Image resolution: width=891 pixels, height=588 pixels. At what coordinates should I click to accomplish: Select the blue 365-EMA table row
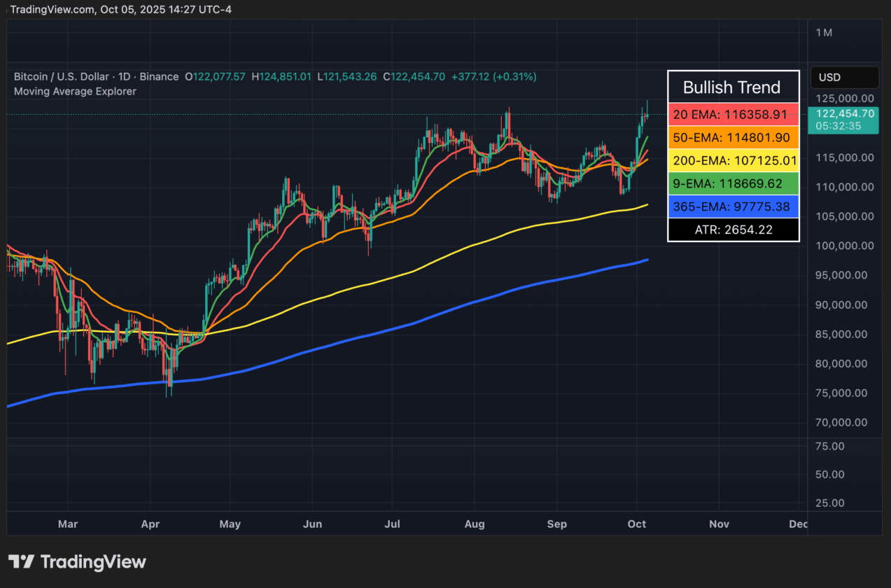[x=732, y=206]
